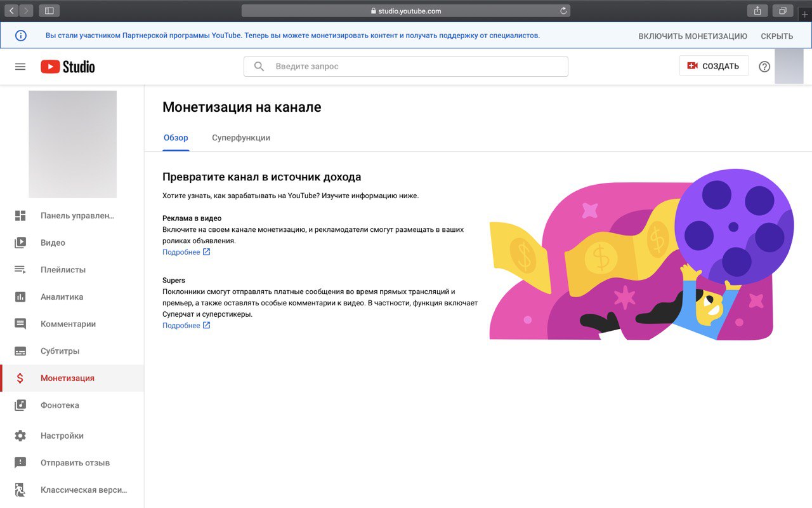The height and width of the screenshot is (508, 812).
Task: Click the Субтитры captions icon
Action: 20,351
